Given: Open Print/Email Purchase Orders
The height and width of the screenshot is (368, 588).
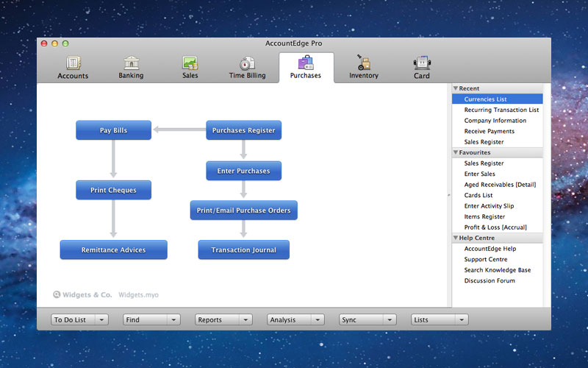Looking at the screenshot, I should [x=244, y=210].
